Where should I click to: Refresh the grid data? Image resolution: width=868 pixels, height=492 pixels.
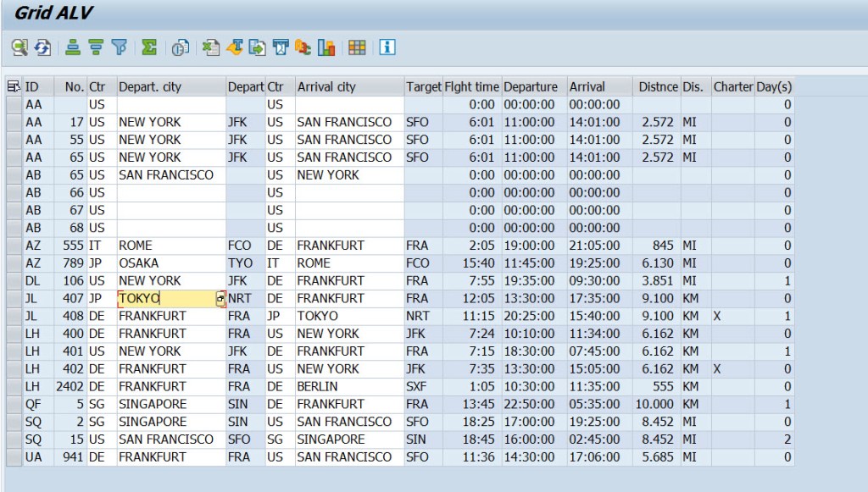coord(43,48)
